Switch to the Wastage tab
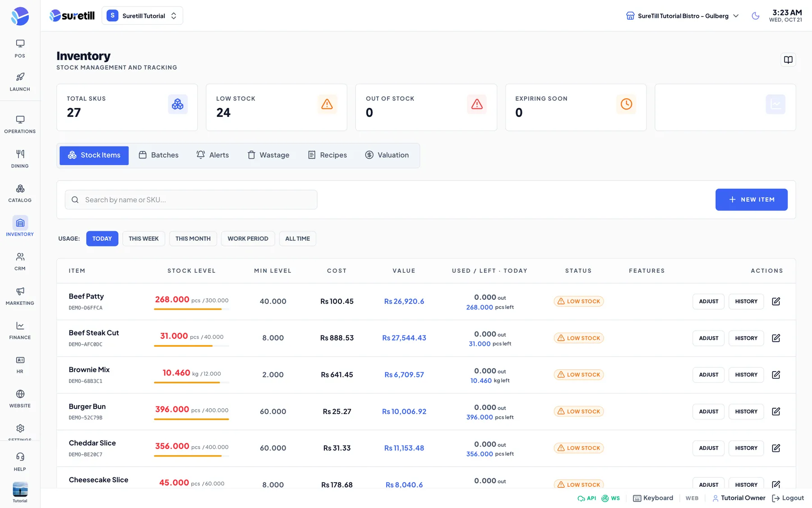The height and width of the screenshot is (508, 812). 268,155
